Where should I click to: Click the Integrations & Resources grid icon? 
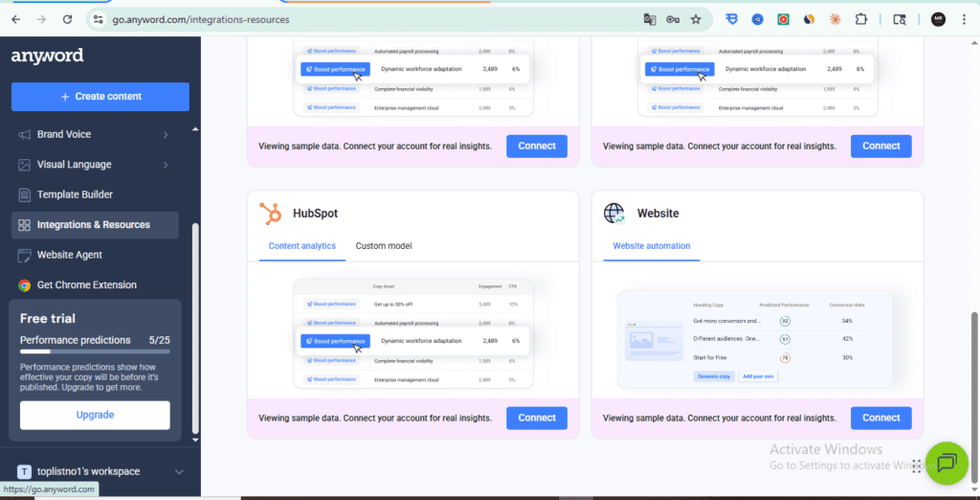click(24, 225)
